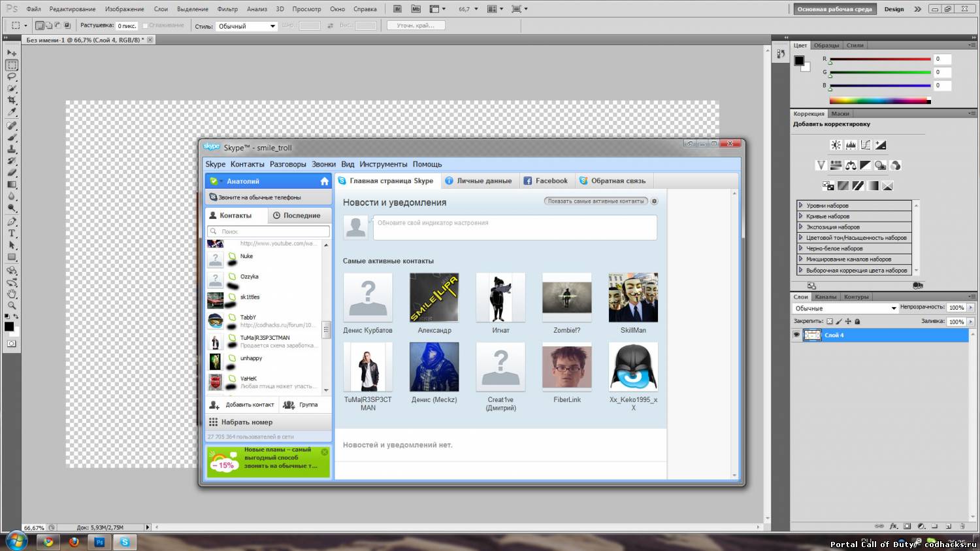Add a Color Balance adjustment (scales icon)

point(851,165)
